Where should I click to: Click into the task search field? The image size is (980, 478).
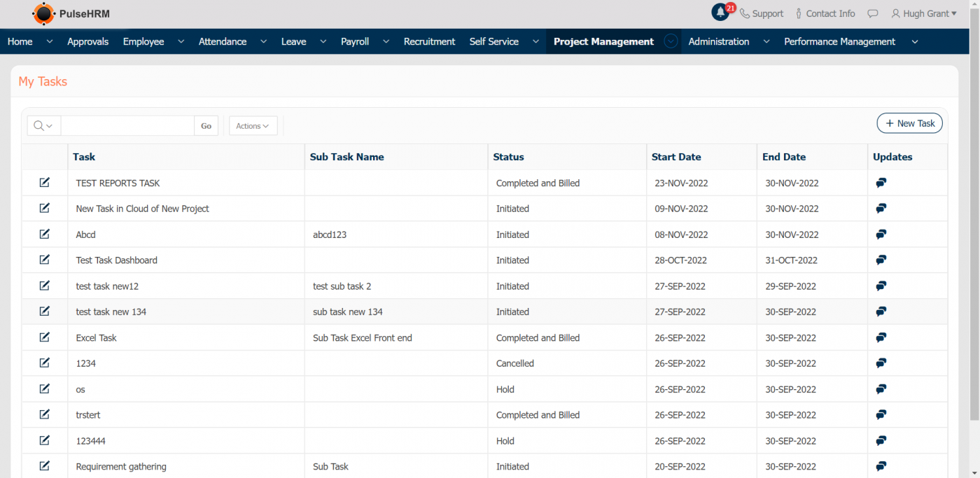[127, 126]
